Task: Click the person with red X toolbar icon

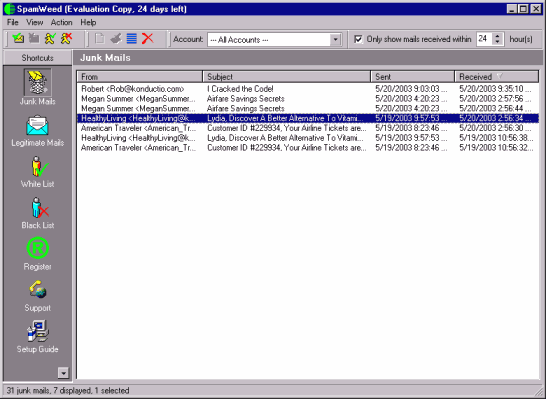Action: click(66, 38)
